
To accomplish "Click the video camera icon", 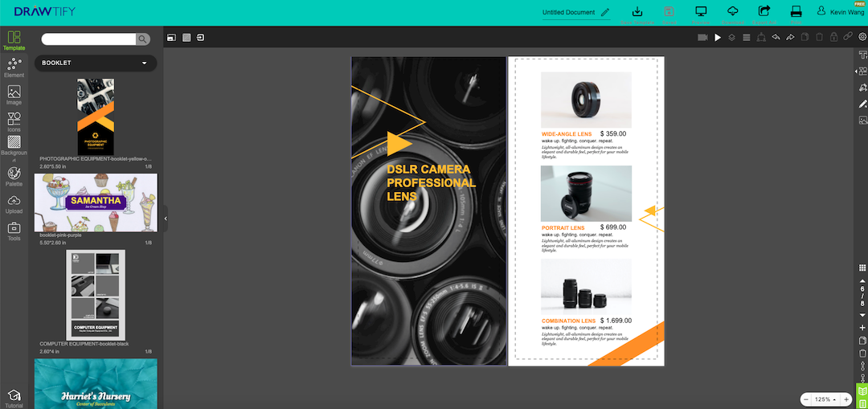I will tap(702, 38).
